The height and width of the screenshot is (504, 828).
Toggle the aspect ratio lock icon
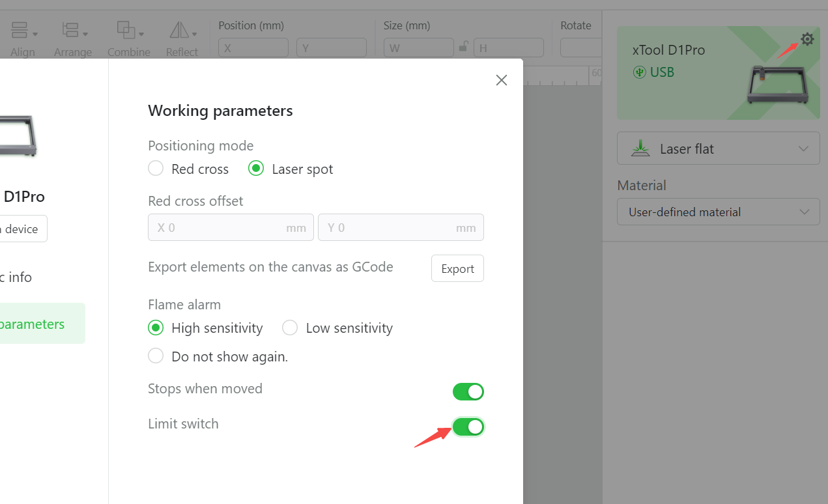click(x=464, y=47)
